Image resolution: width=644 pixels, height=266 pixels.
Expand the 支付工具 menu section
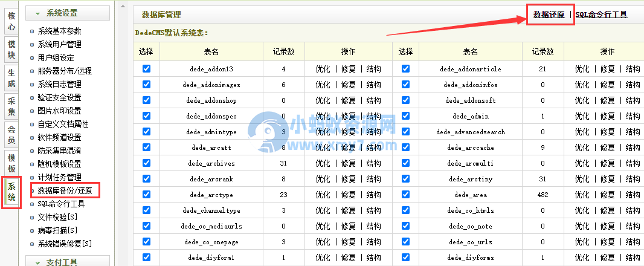click(67, 262)
